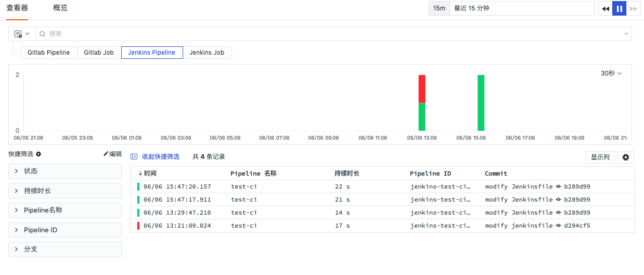The image size is (644, 275).
Task: Click the Pipeline ID column header
Action: (x=431, y=173)
